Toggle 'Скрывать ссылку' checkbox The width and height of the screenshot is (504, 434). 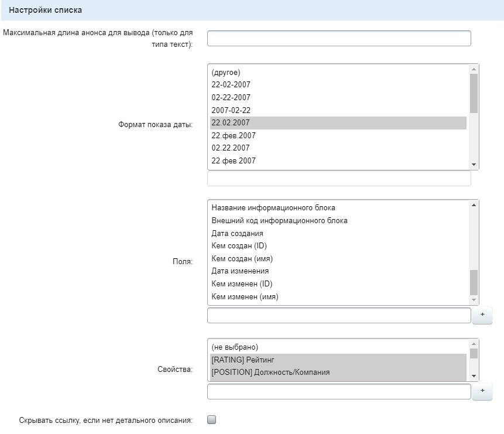[x=212, y=419]
